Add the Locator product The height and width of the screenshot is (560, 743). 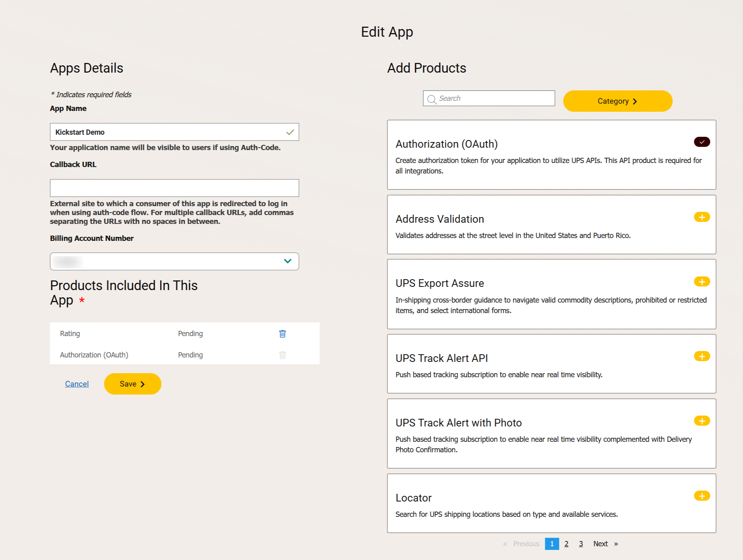[702, 496]
